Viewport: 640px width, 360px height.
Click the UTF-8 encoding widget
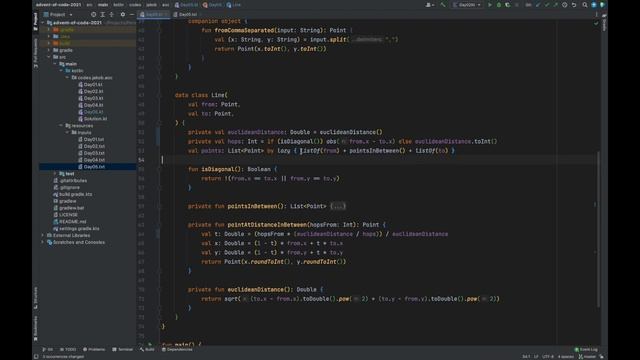coord(548,357)
